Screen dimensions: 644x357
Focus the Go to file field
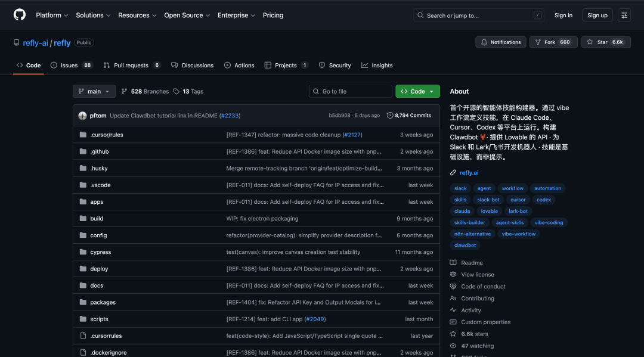(x=351, y=92)
